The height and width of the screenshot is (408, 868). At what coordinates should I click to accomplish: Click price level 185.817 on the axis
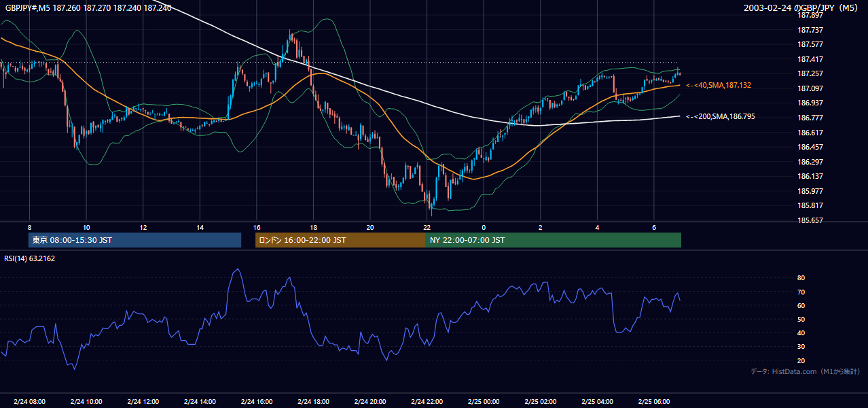tap(810, 205)
